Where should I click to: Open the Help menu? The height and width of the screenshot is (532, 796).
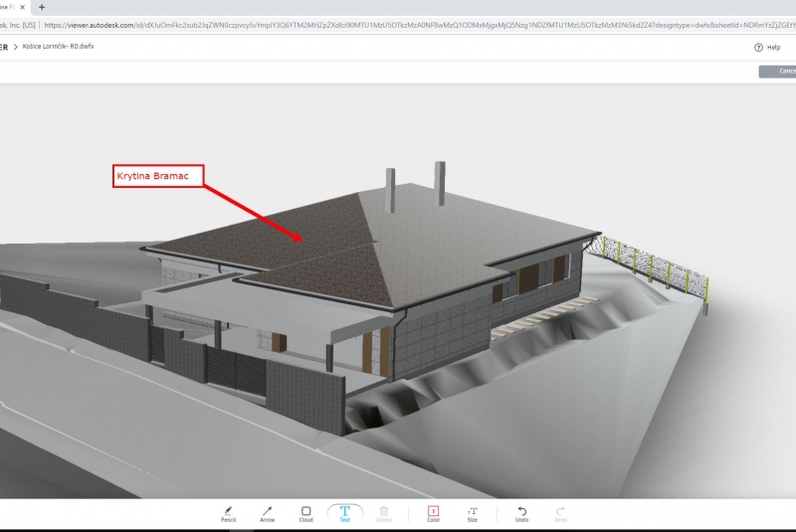pos(767,47)
